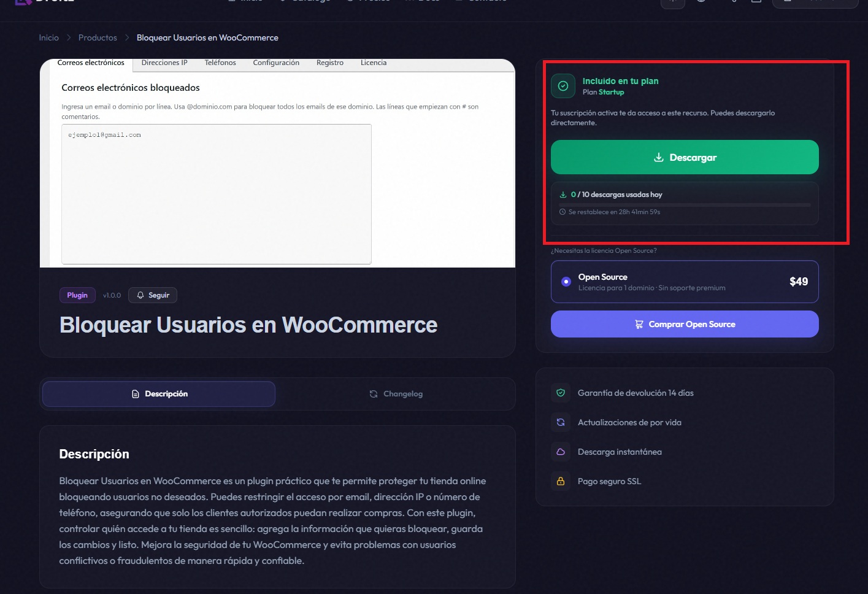868x594 pixels.
Task: Click the Startup plan name link
Action: click(x=611, y=92)
